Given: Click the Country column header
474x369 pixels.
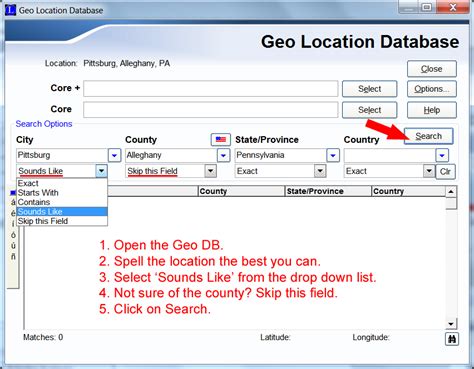Looking at the screenshot, I should [x=408, y=191].
